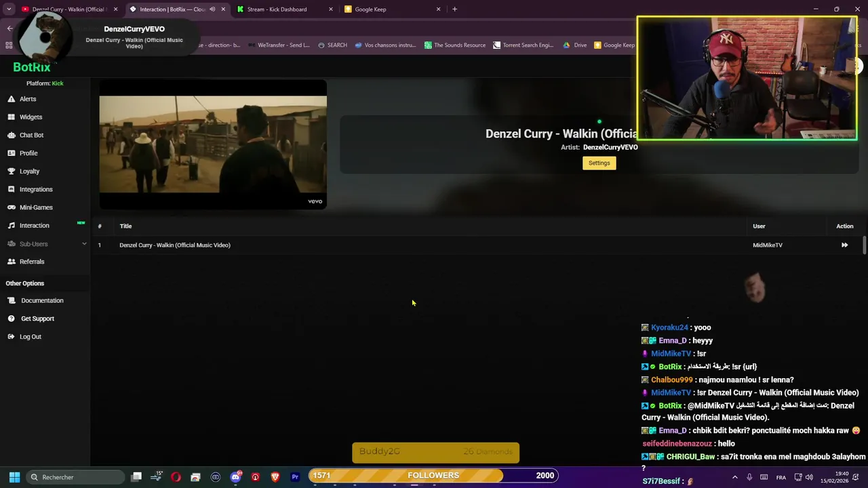Click the system volume icon

point(809,477)
